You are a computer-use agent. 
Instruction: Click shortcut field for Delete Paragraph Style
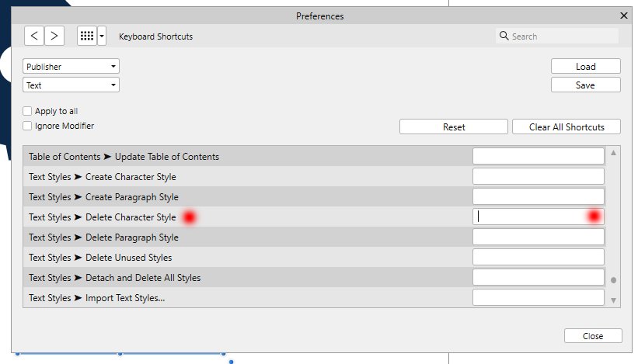click(x=539, y=237)
